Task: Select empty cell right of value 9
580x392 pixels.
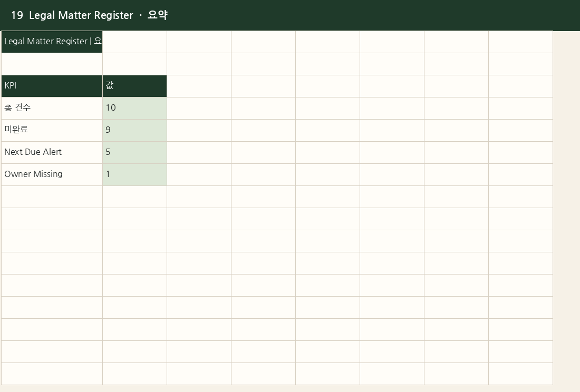Action: point(199,131)
